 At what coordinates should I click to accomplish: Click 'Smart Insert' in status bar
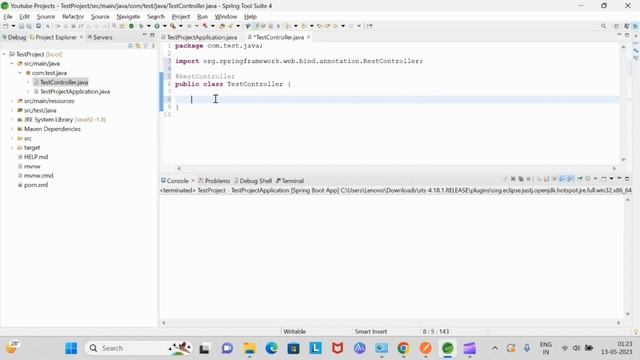[x=371, y=331]
